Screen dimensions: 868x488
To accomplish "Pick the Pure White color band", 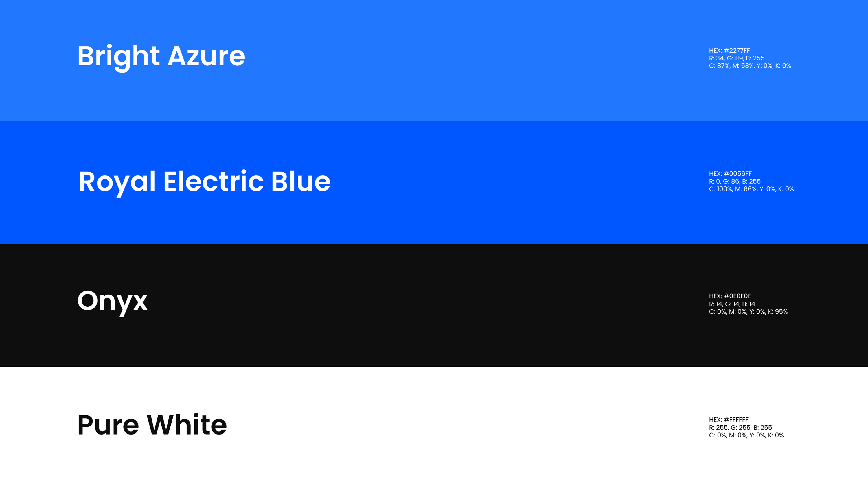I will (434, 427).
